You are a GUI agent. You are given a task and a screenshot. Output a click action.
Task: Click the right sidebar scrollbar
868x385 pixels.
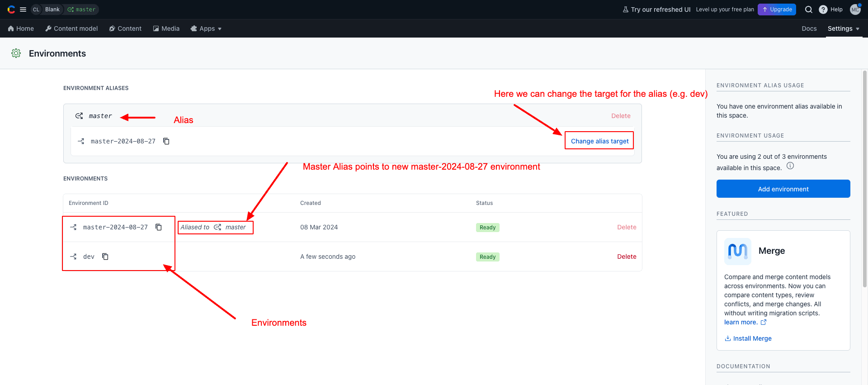[x=864, y=181]
